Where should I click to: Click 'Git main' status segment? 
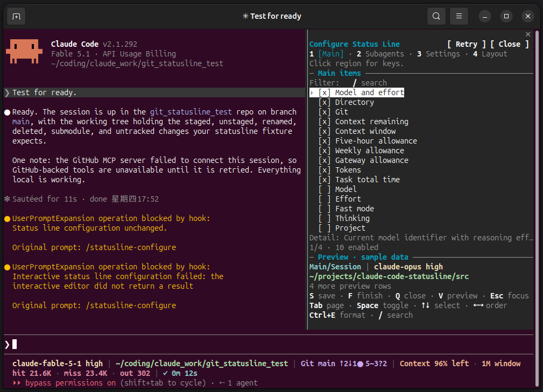click(318, 364)
